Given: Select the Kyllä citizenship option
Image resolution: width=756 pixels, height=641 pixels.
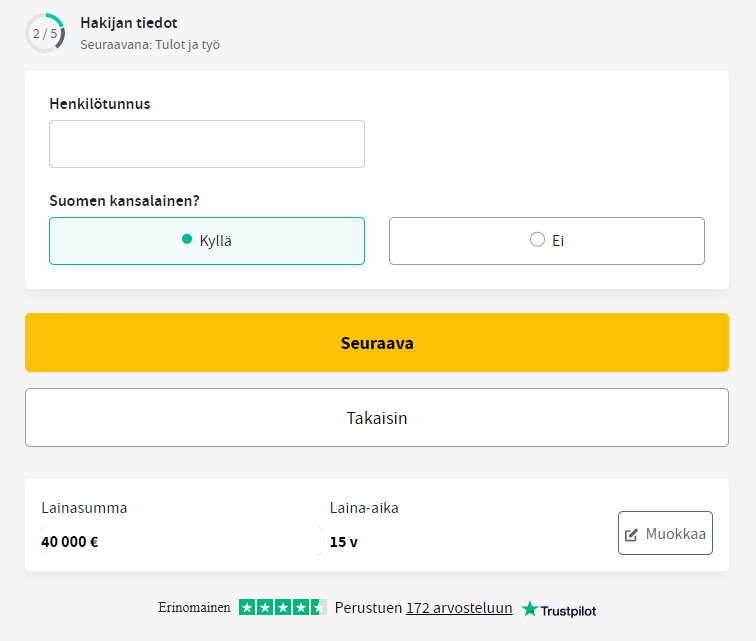Looking at the screenshot, I should (x=207, y=241).
